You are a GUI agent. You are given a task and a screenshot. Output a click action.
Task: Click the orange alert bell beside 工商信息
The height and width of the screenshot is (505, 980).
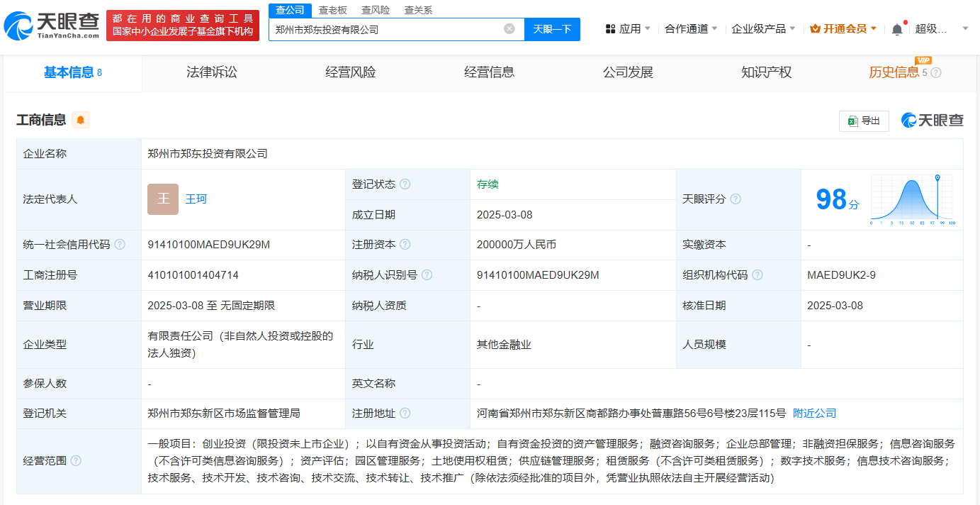tap(81, 120)
